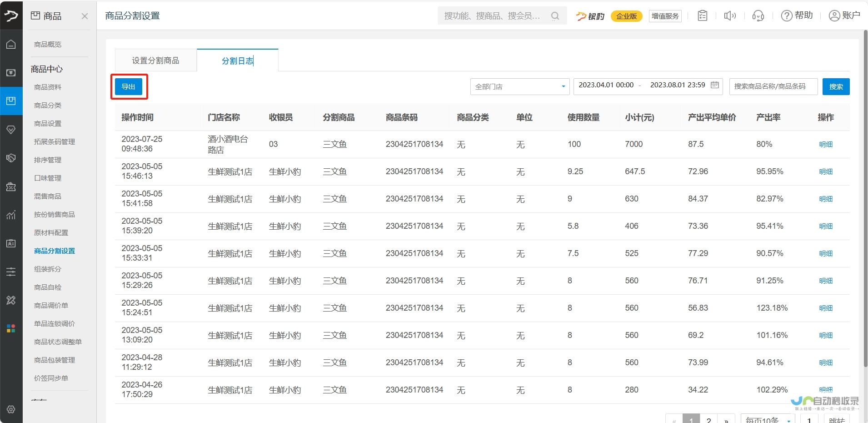Open 口味管理 in sidebar

click(48, 178)
